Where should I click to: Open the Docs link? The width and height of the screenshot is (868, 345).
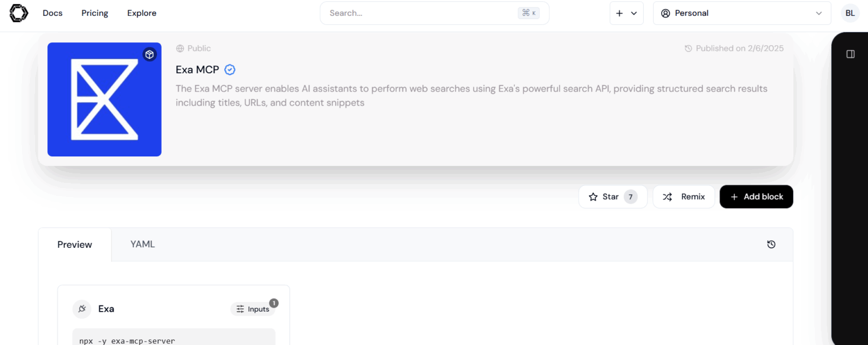click(x=53, y=13)
